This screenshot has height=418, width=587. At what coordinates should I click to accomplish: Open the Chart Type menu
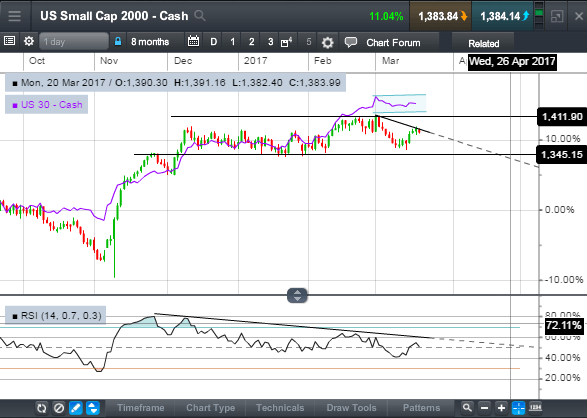[210, 408]
